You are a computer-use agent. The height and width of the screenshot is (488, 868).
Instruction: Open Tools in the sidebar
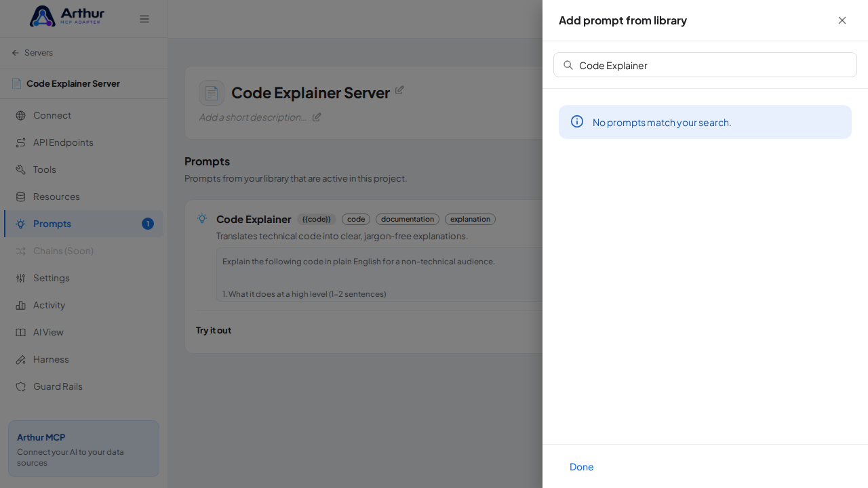click(x=84, y=169)
